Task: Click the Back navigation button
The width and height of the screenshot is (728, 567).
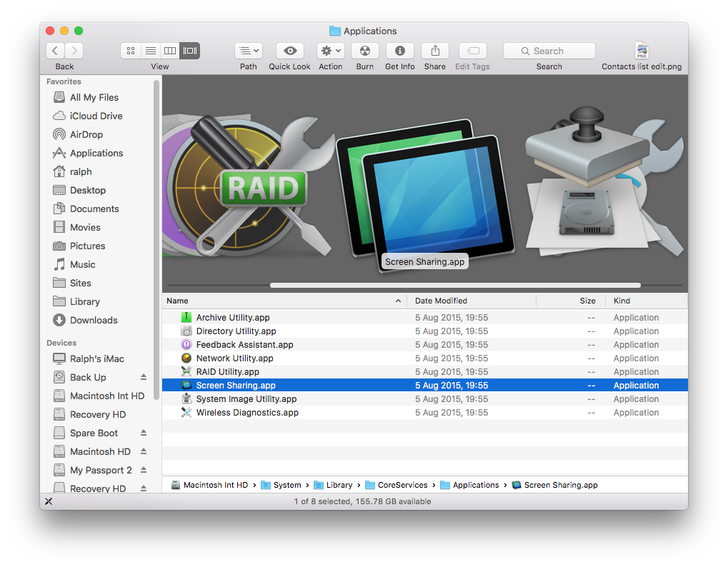Action: 55,51
